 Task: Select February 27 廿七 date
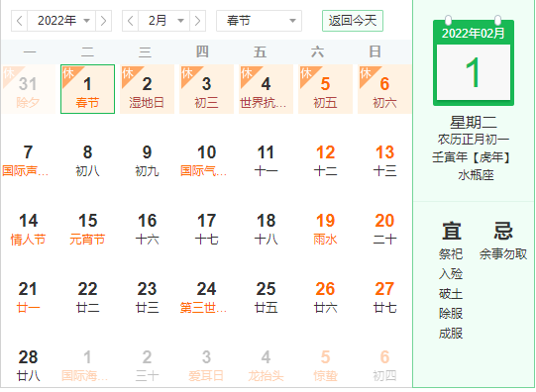[384, 297]
